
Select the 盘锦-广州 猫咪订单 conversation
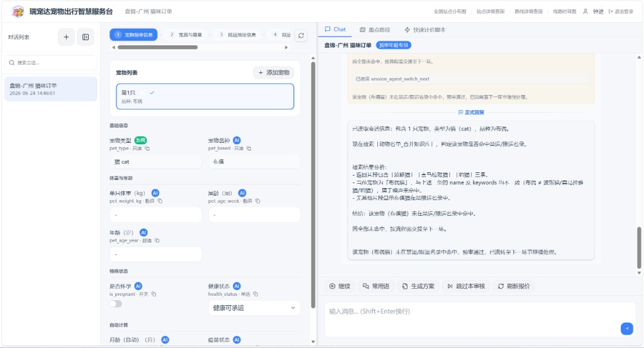pos(51,89)
